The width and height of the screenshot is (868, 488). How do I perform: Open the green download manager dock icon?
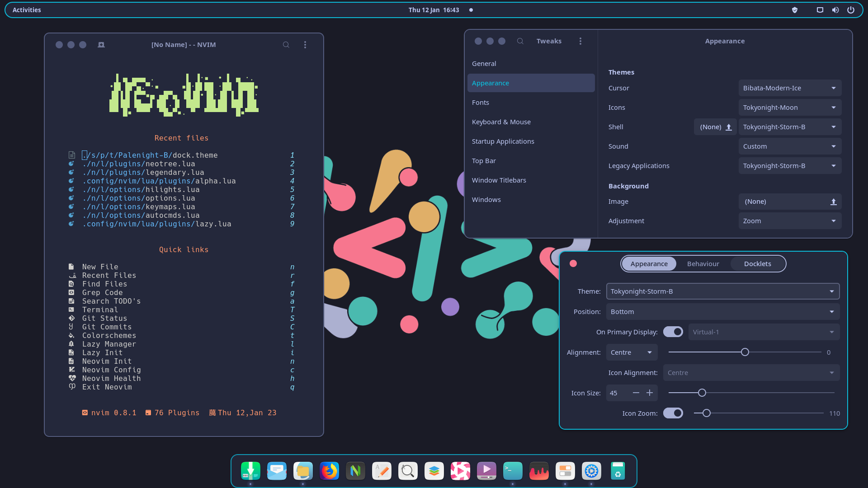point(250,471)
